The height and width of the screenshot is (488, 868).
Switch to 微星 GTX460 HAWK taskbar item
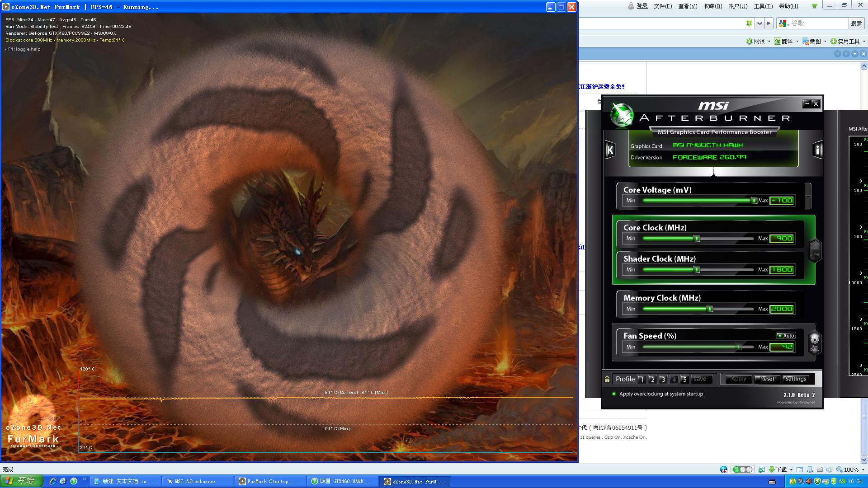coord(342,482)
